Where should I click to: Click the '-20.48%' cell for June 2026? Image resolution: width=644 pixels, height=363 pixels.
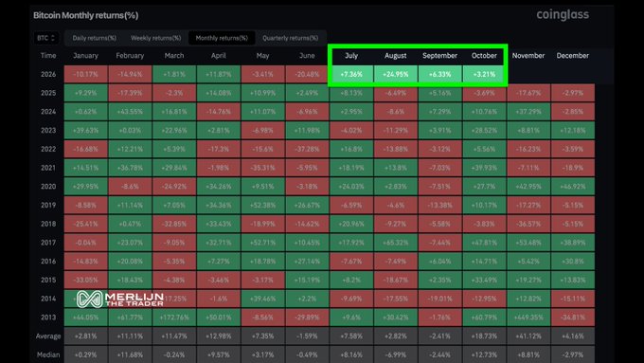pyautogui.click(x=307, y=75)
